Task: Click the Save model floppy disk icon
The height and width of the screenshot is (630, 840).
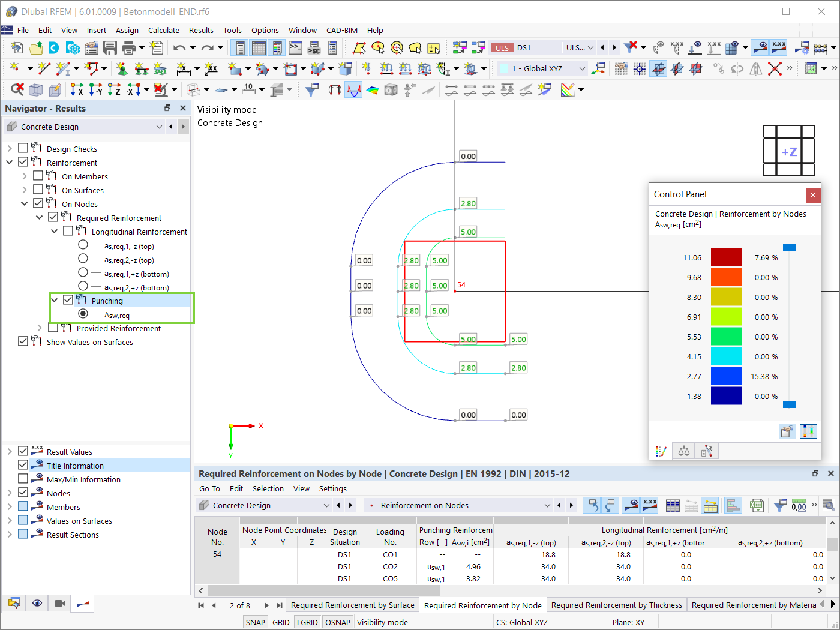Action: tap(110, 47)
